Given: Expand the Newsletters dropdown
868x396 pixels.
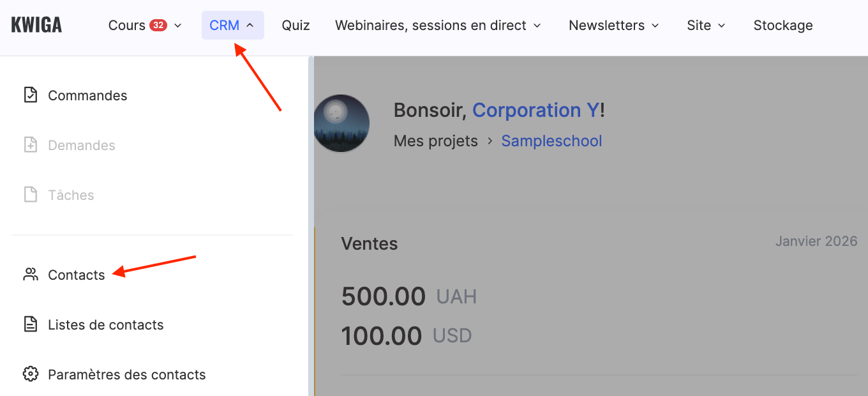Looking at the screenshot, I should click(x=614, y=26).
